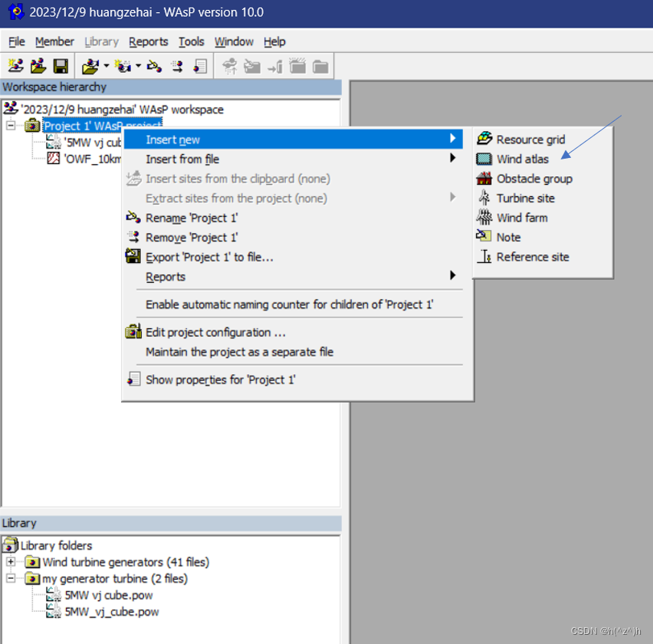Viewport: 653px width, 644px height.
Task: Click the 5MW_vj_cube.pow file icon
Action: coord(54,611)
